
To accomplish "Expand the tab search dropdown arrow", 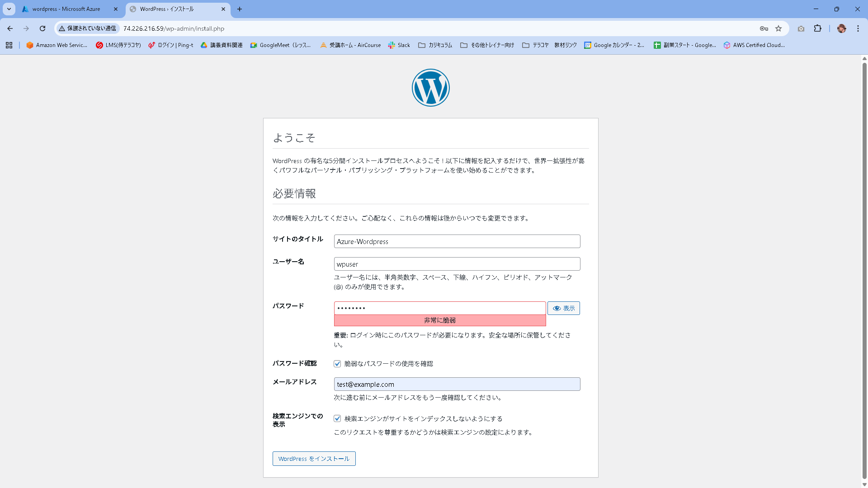I will pos(9,9).
